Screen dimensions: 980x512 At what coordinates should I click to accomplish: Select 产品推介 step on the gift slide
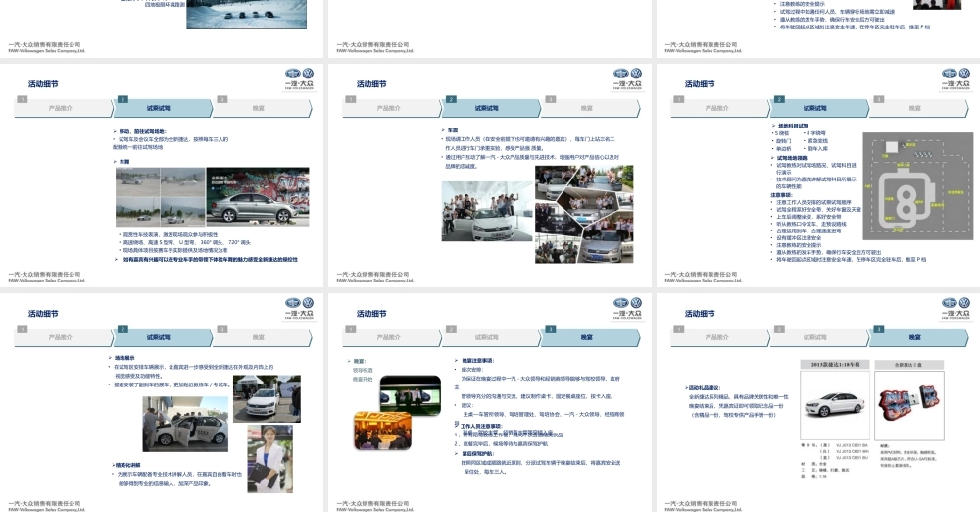pyautogui.click(x=719, y=337)
